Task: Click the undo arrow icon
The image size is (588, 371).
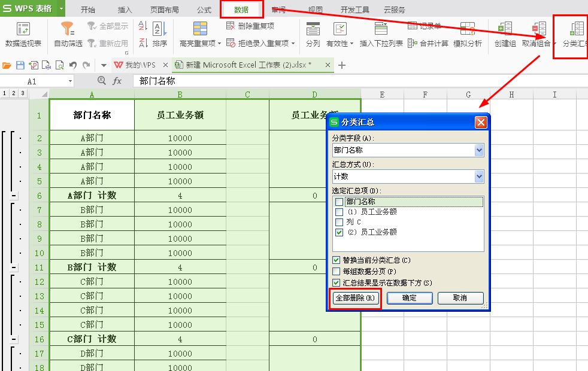Action: coord(73,65)
